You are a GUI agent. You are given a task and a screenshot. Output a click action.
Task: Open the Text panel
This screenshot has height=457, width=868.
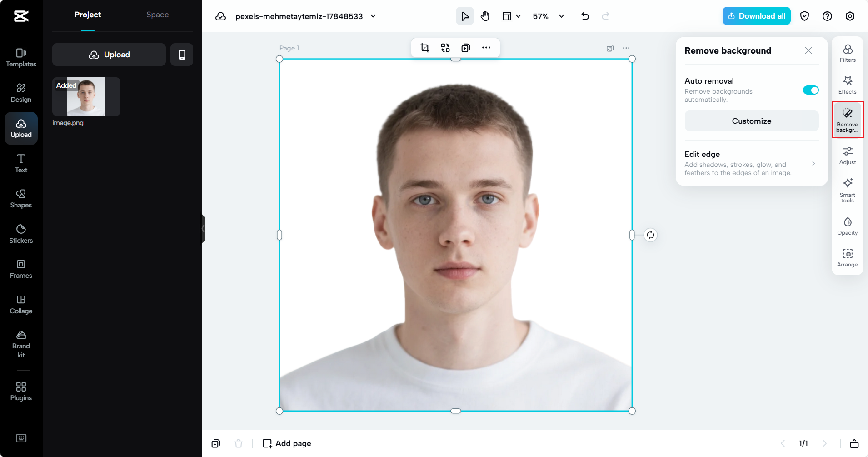(x=21, y=164)
